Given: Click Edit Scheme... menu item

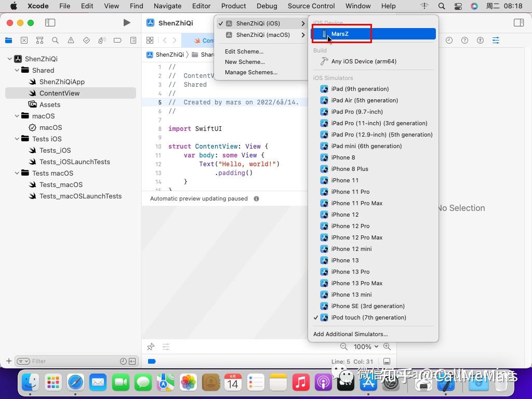Looking at the screenshot, I should coord(244,51).
